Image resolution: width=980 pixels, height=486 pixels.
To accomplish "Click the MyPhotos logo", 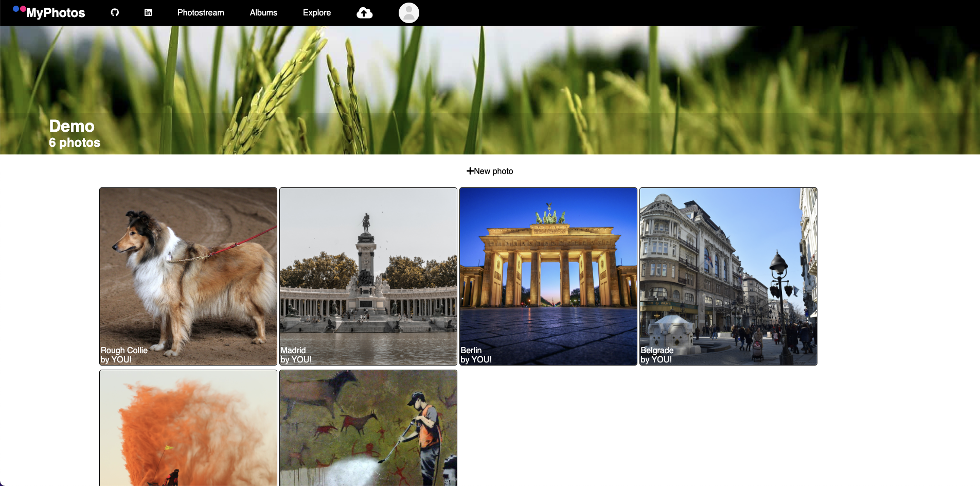I will (49, 12).
